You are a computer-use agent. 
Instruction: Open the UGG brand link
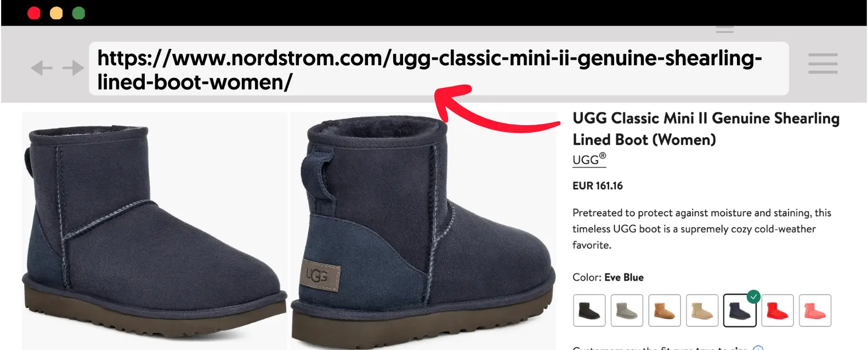tap(589, 160)
